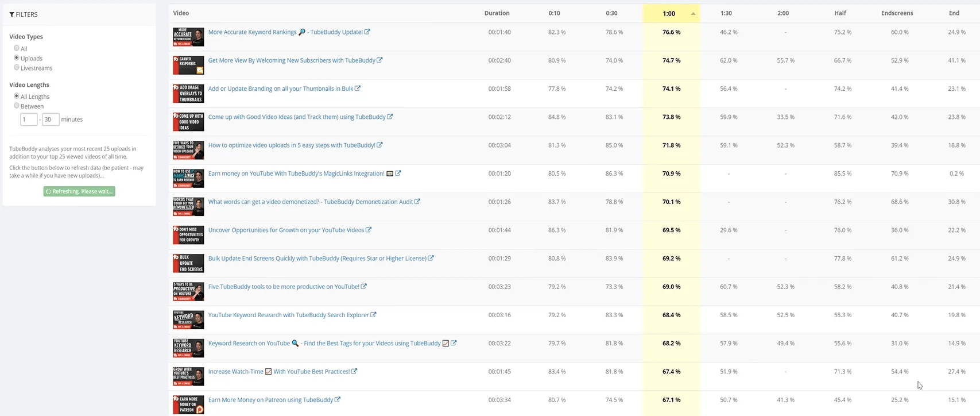Sort by the Duration column header

(497, 13)
